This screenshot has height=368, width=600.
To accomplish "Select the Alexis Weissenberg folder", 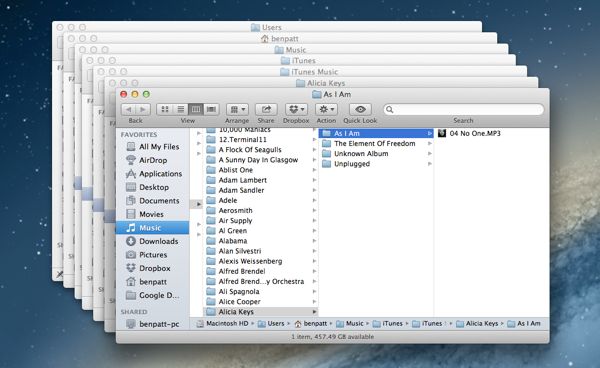I will click(x=260, y=261).
